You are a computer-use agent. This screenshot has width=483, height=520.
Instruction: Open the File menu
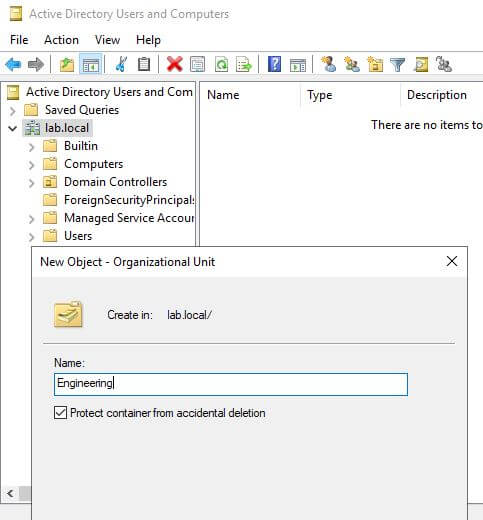click(19, 40)
